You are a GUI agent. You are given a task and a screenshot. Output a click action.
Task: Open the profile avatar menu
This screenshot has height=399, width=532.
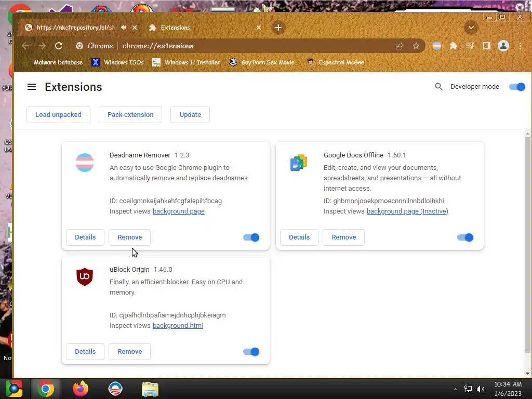503,46
